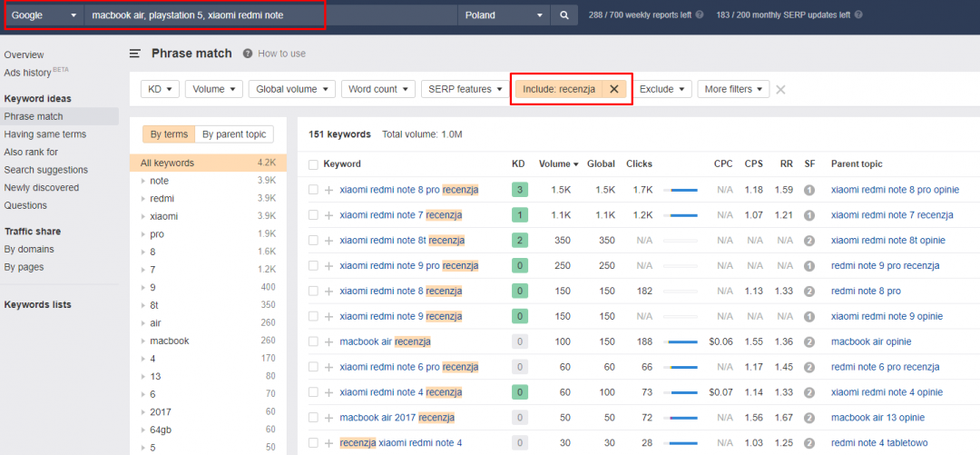Screen dimensions: 980x455
Task: Expand the SERP features filter
Action: tap(465, 89)
